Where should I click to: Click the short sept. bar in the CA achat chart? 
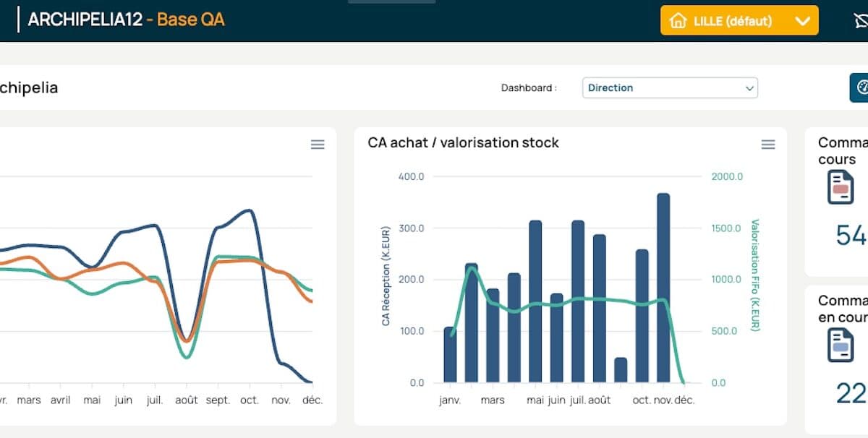coord(621,370)
